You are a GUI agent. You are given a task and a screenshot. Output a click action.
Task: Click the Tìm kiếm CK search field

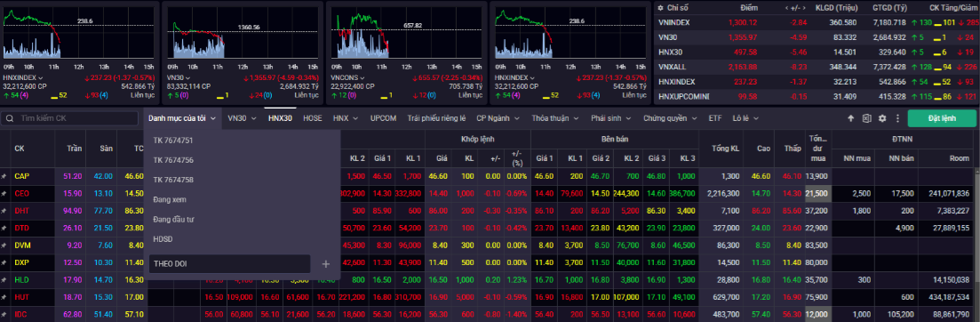pyautogui.click(x=71, y=118)
